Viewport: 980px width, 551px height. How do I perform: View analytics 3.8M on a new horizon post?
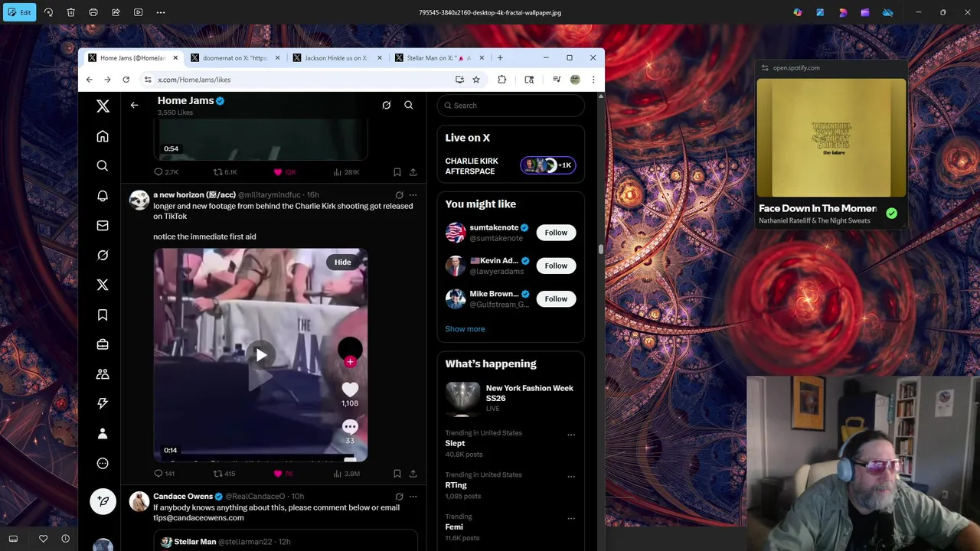click(x=346, y=474)
